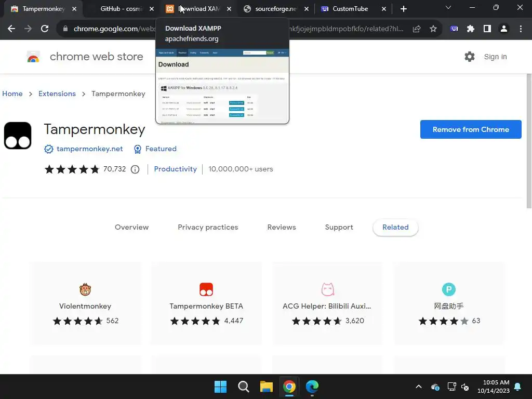Open the Chrome profile avatar
This screenshot has height=399, width=532.
tap(504, 29)
